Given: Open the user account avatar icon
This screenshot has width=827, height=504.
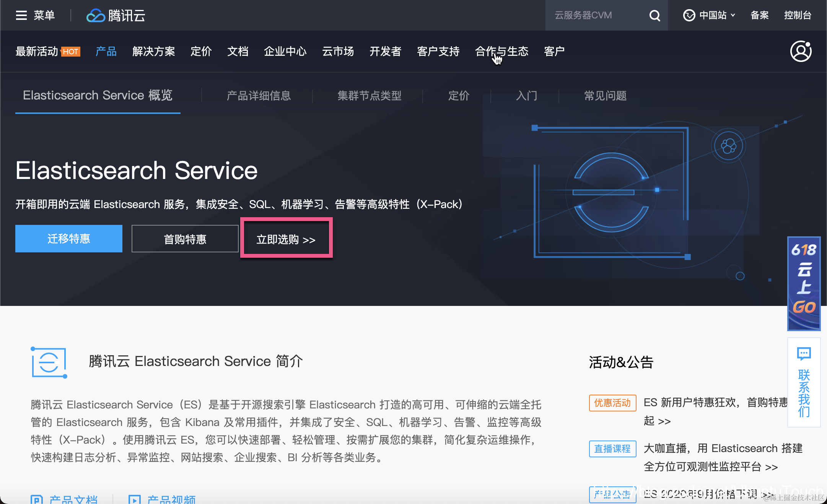Looking at the screenshot, I should (x=801, y=51).
